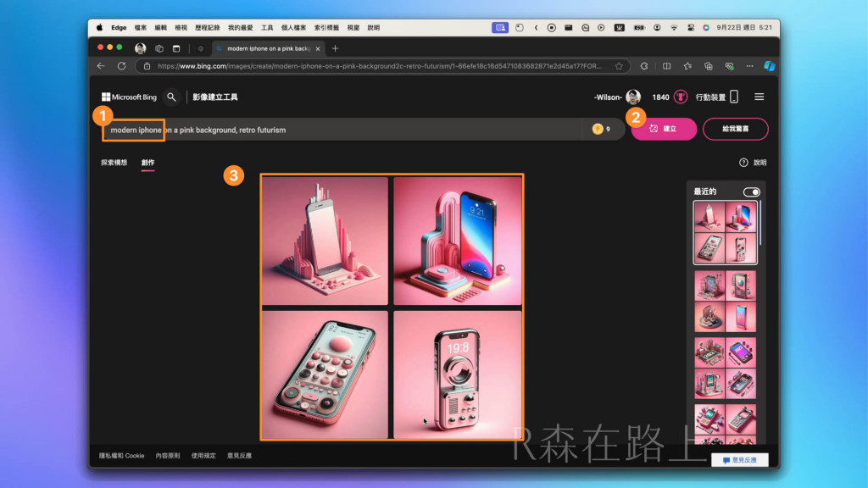The height and width of the screenshot is (488, 868).
Task: Open 行動裝置 mobile link
Action: tap(717, 97)
